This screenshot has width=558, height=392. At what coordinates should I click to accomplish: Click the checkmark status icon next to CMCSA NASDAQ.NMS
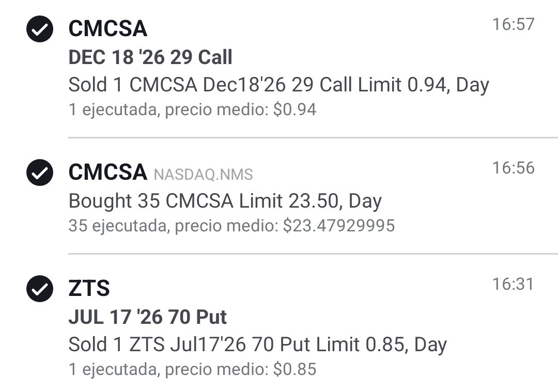click(x=40, y=173)
